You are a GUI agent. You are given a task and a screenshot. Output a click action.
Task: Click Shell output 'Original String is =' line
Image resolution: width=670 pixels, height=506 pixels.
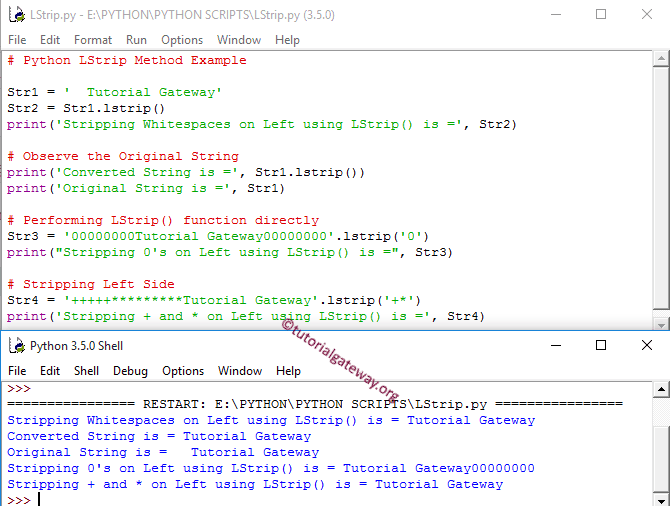pyautogui.click(x=163, y=453)
